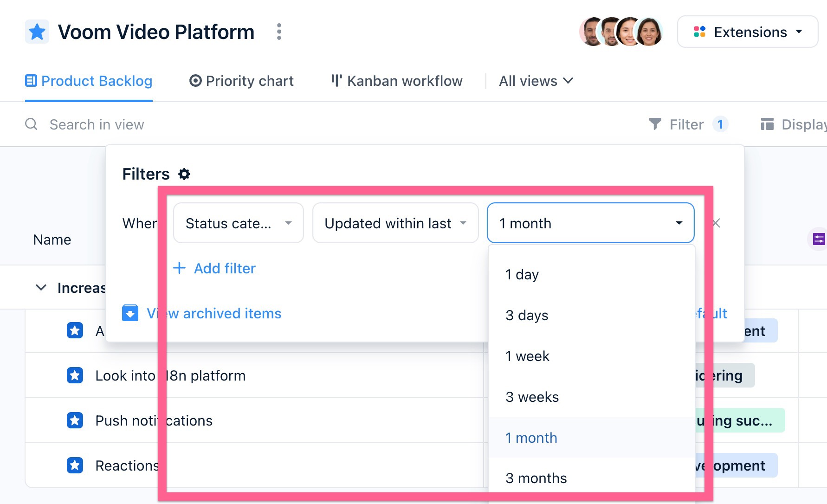Click the Add filter link
This screenshot has width=827, height=504.
point(214,268)
